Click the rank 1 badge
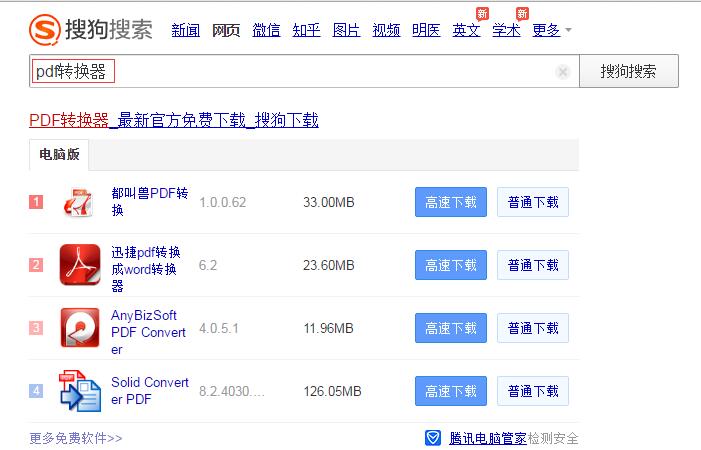Screen dimensions: 701x450 pyautogui.click(x=36, y=202)
